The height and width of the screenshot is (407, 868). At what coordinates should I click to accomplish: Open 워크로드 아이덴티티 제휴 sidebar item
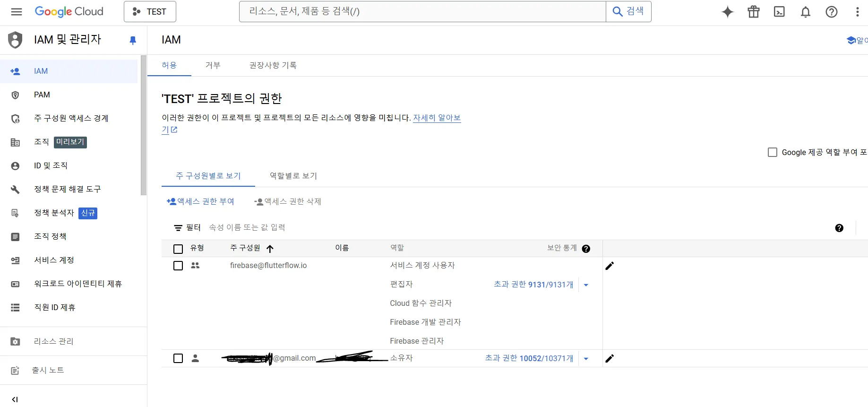tap(69, 284)
